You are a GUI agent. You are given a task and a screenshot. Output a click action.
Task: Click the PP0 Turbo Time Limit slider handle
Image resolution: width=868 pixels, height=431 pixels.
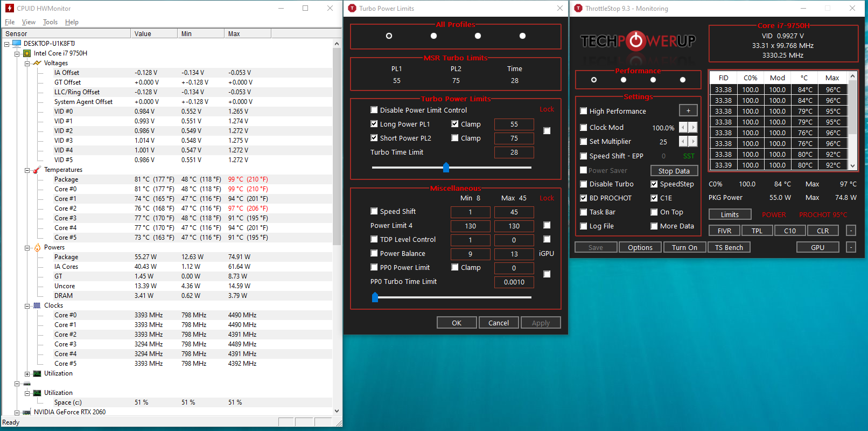(x=375, y=297)
